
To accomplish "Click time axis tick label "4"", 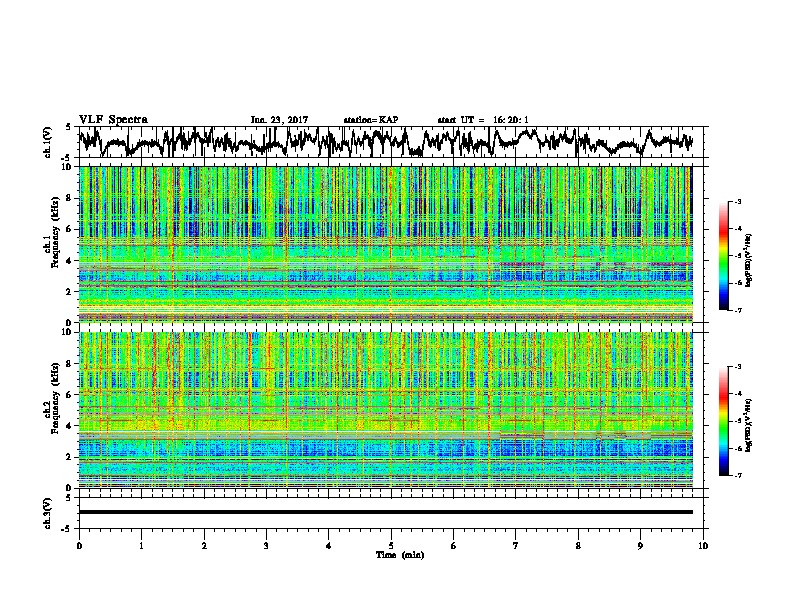I will [328, 546].
